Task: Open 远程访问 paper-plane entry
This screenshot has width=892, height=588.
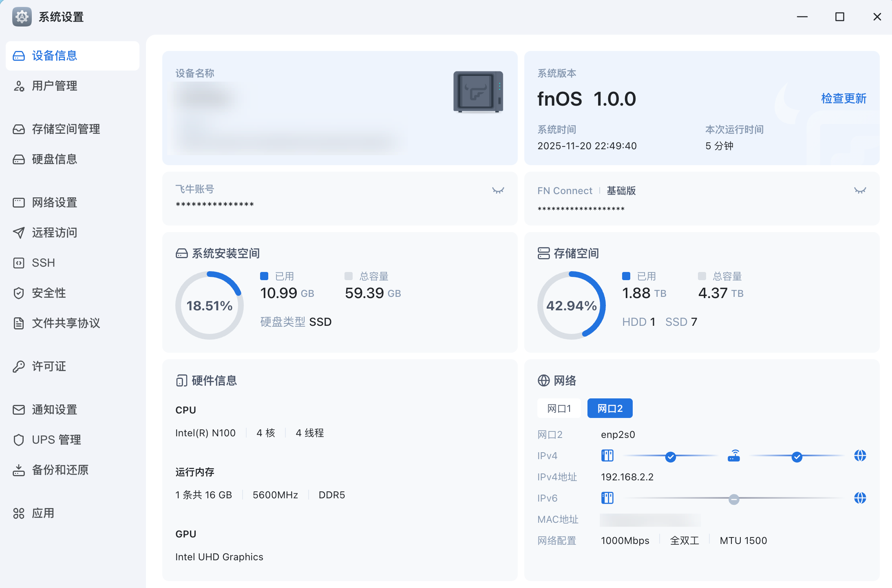Action: tap(54, 232)
